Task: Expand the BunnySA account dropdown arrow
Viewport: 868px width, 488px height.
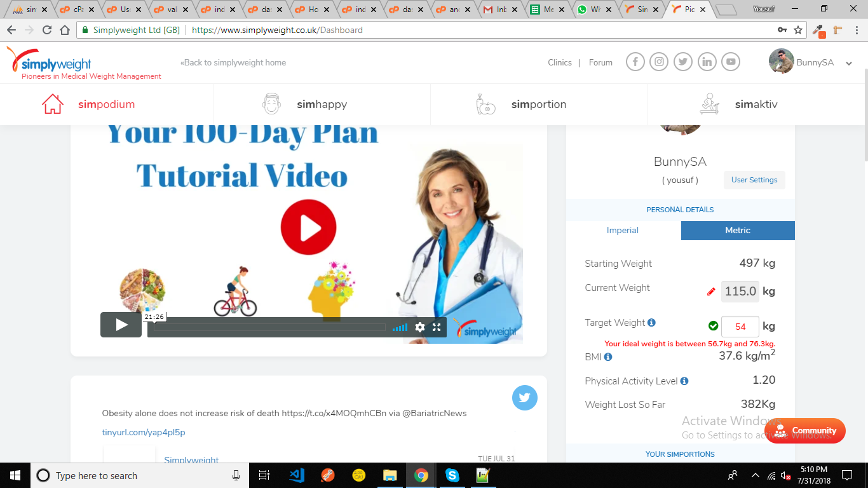Action: tap(849, 64)
